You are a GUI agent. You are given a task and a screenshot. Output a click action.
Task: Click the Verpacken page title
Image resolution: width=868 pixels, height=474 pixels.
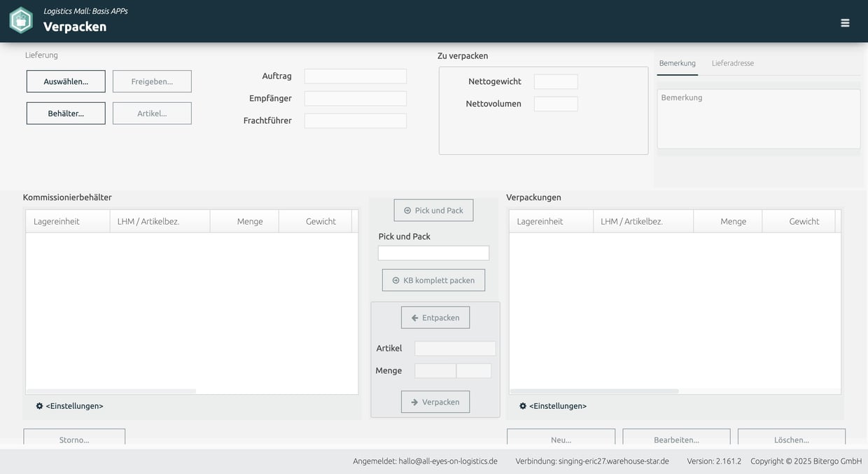coord(75,27)
